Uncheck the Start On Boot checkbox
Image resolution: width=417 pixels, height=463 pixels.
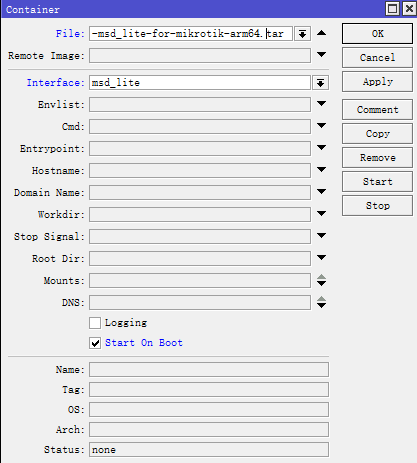pyautogui.click(x=95, y=343)
